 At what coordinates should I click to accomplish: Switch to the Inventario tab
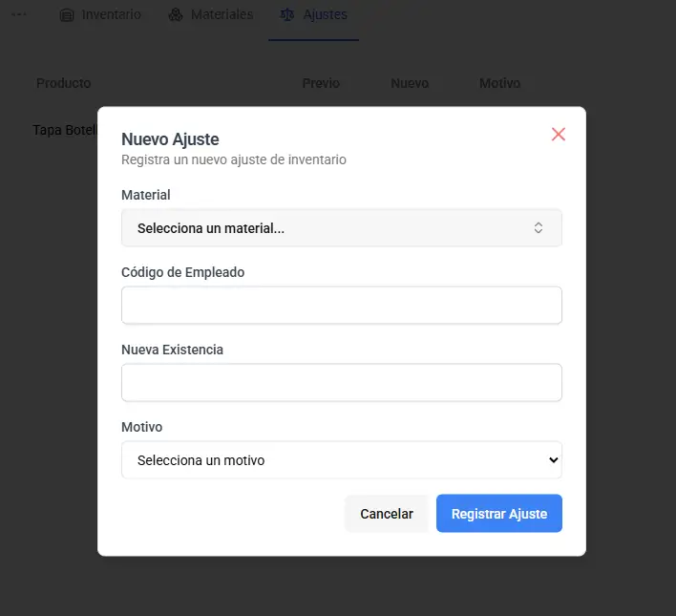coord(100,14)
